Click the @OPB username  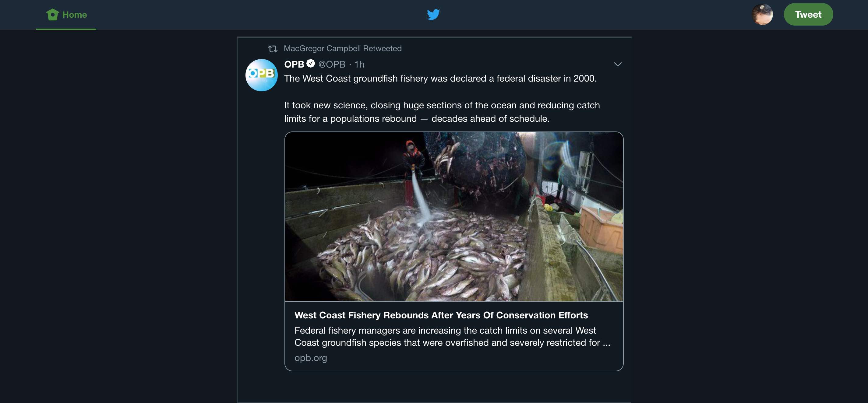click(332, 64)
